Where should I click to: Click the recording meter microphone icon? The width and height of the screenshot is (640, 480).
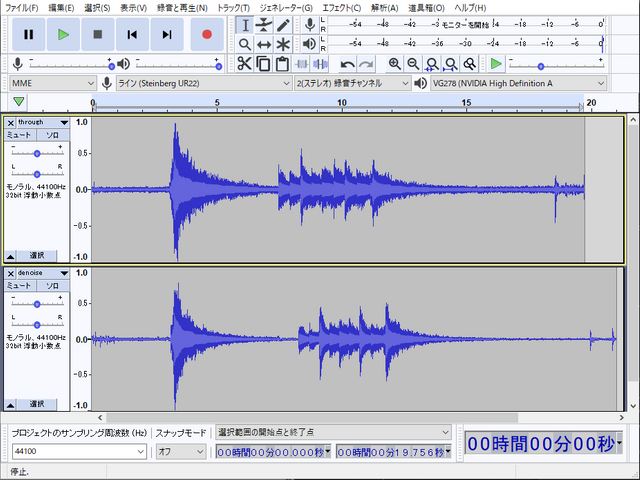pyautogui.click(x=310, y=25)
